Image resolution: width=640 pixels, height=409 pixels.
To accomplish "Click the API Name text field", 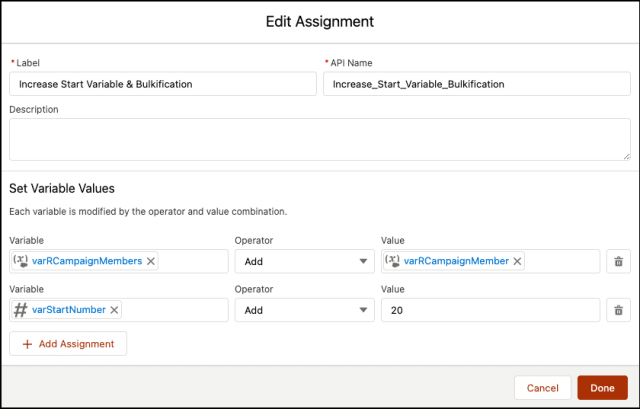I will (476, 84).
